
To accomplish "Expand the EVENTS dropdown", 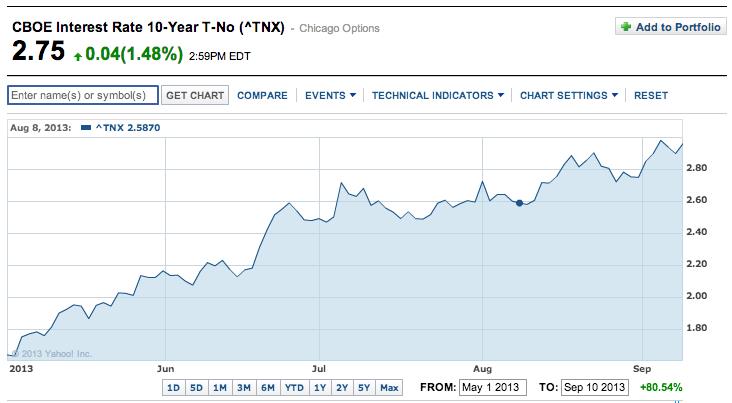I will click(x=330, y=95).
